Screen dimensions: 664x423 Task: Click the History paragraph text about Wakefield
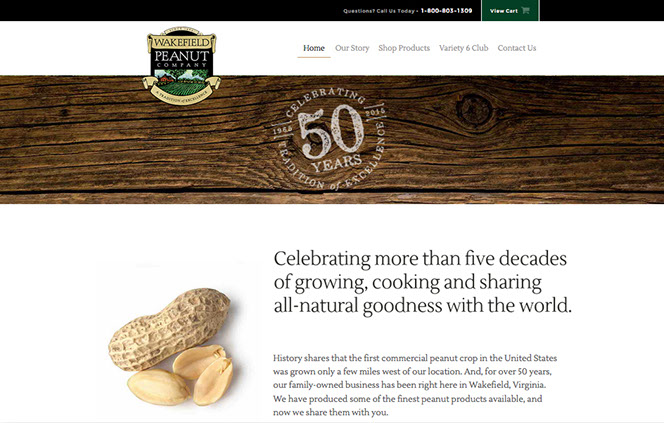[x=415, y=385]
